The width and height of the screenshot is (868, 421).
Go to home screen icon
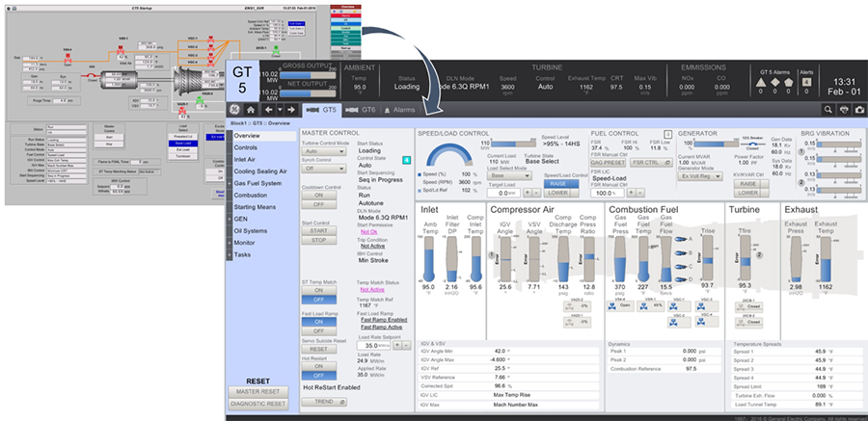(250, 110)
